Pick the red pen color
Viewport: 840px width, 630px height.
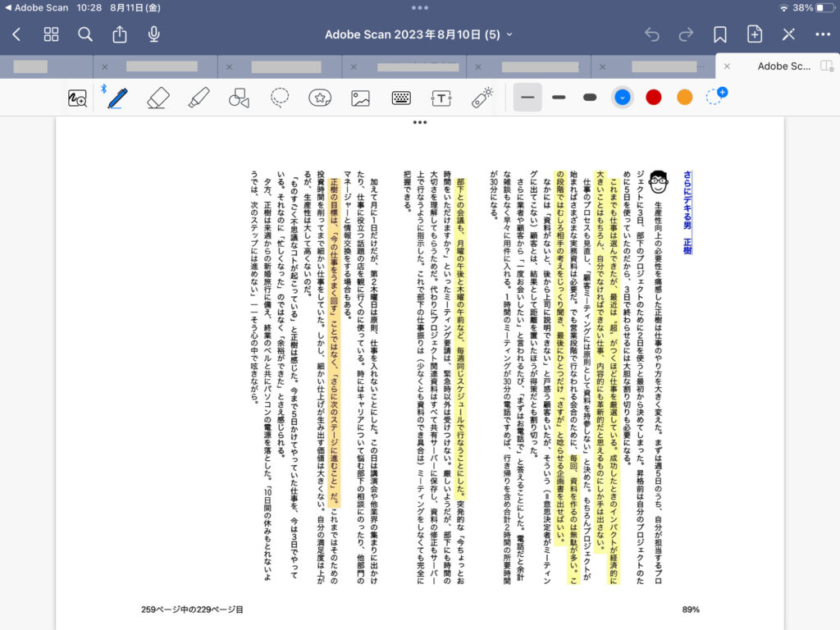(x=654, y=98)
